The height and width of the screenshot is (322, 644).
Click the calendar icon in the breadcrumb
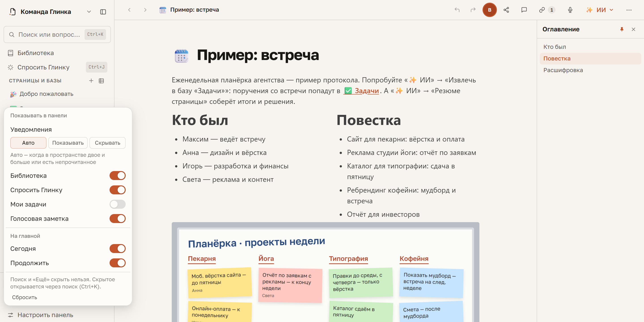[163, 10]
